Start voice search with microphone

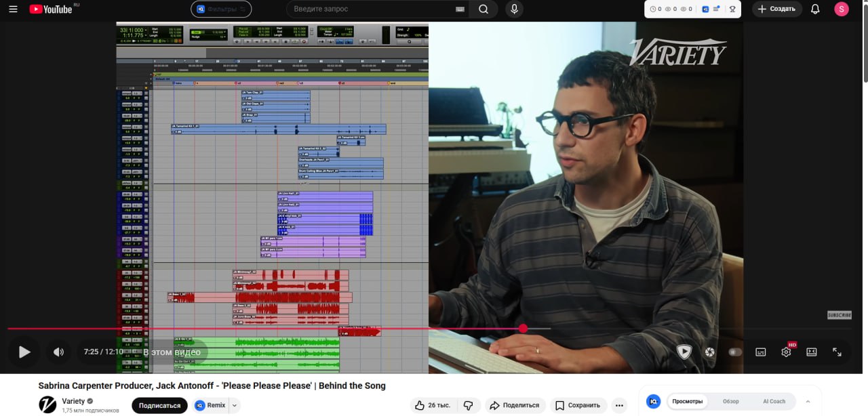coord(514,9)
